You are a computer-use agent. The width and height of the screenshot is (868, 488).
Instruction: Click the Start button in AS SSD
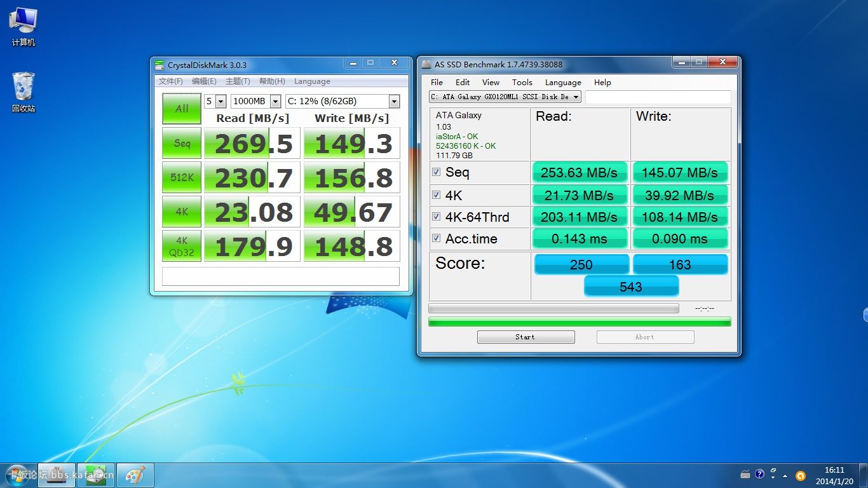point(526,337)
